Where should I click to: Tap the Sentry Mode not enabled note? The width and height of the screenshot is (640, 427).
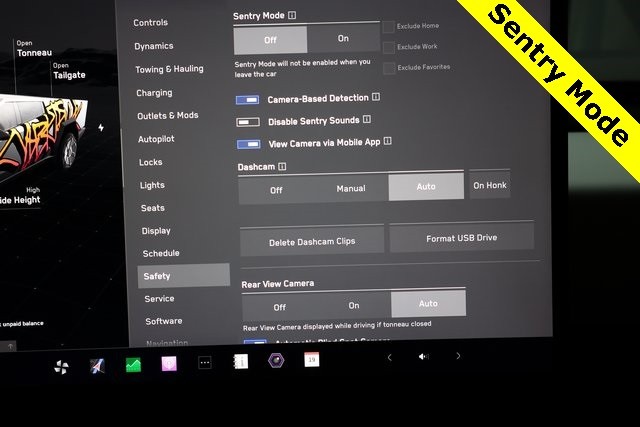pyautogui.click(x=302, y=68)
